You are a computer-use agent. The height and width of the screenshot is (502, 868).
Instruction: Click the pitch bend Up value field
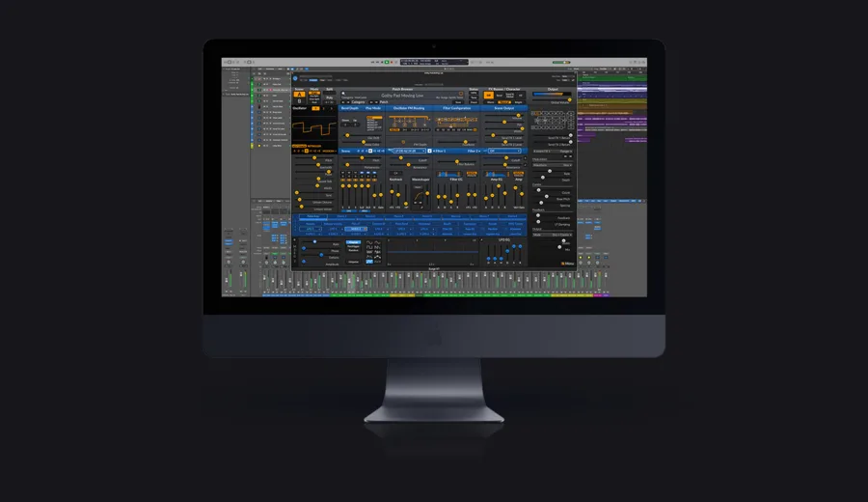[x=355, y=125]
